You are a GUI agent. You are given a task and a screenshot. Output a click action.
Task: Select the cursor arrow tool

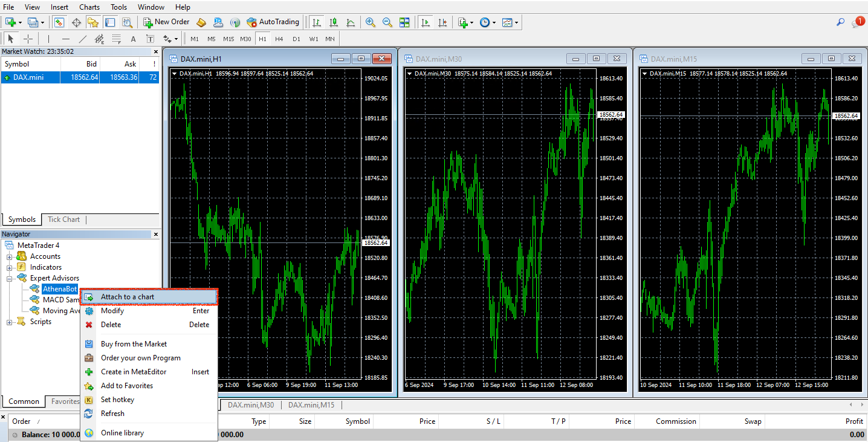tap(10, 39)
